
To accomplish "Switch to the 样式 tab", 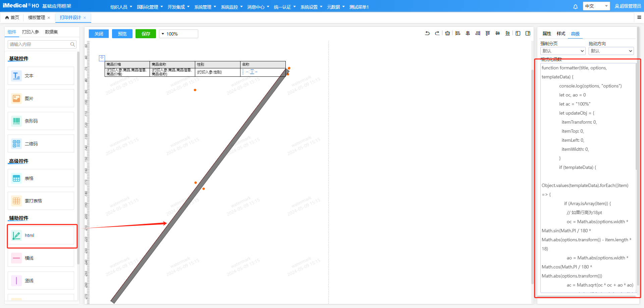I will pyautogui.click(x=561, y=34).
